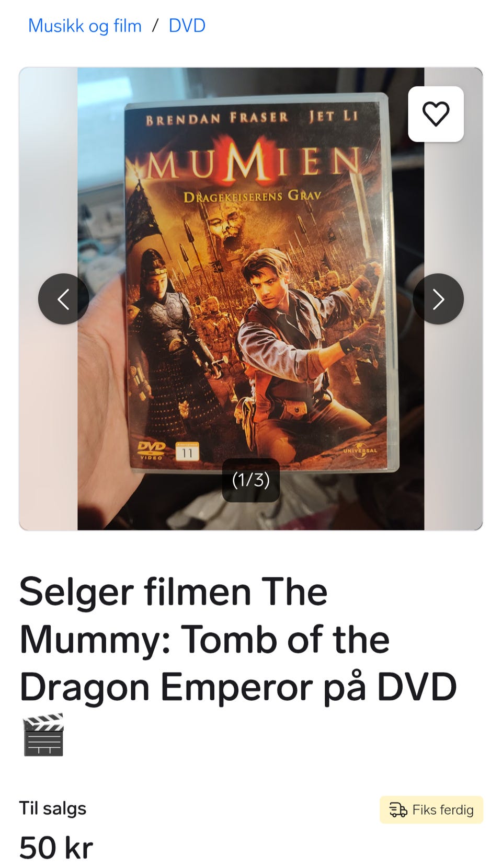Click the Til salgs status label
Screen dimensions: 502x868
point(53,808)
